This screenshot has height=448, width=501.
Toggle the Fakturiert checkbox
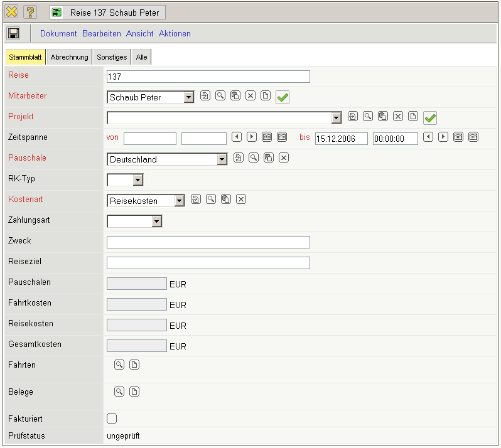112,419
